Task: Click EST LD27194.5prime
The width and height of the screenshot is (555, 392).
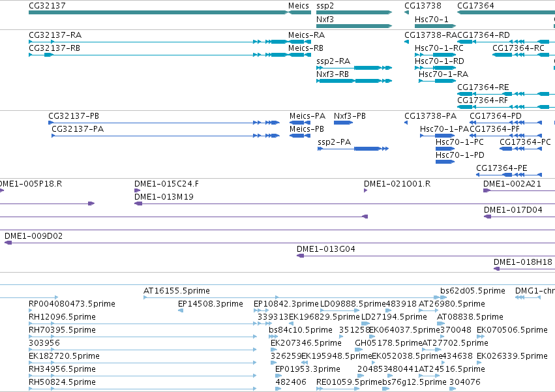Action: [x=394, y=317]
